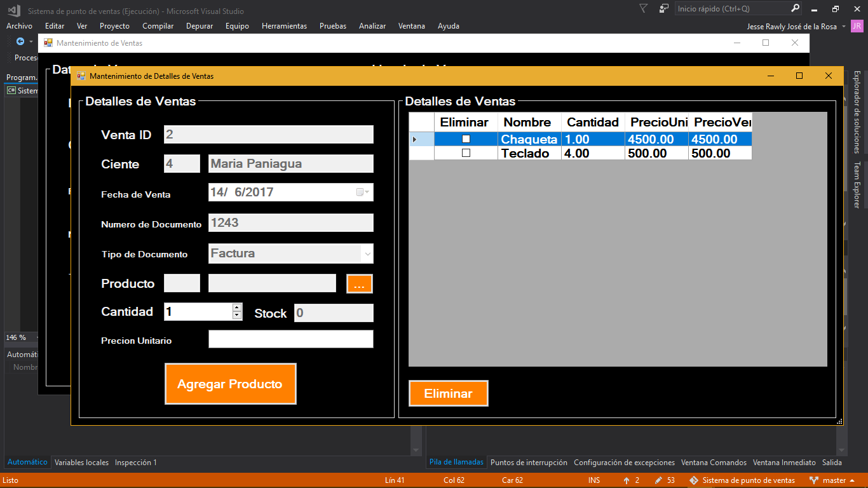Open the Herramientas menu

click(284, 26)
